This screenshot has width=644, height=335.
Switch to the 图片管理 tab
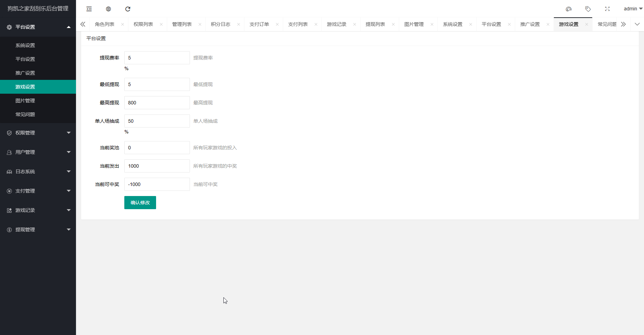[x=414, y=24]
